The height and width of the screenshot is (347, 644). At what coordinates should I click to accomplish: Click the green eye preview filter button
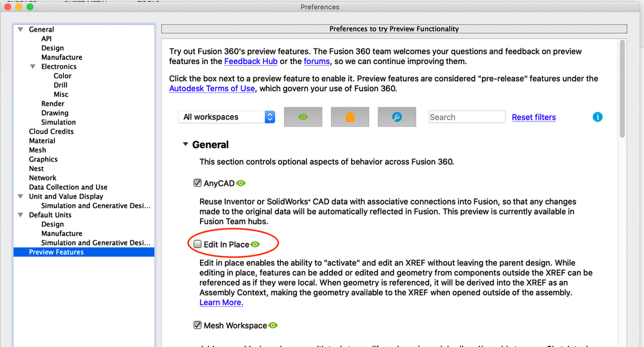tap(303, 117)
